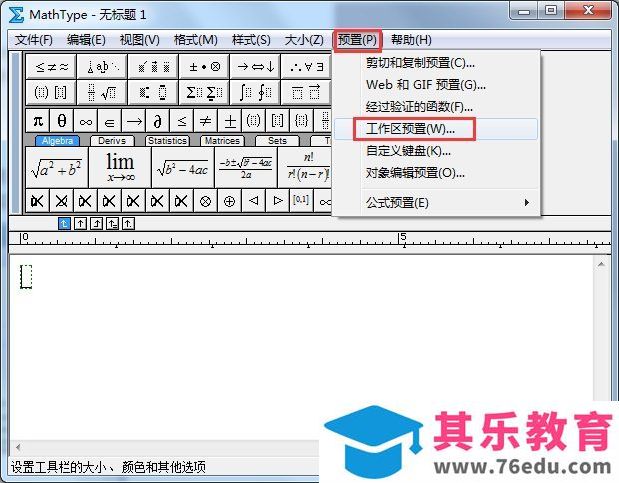Open the logical symbols palette (∴∀∃)
Image resolution: width=619 pixels, height=483 pixels.
(306, 67)
